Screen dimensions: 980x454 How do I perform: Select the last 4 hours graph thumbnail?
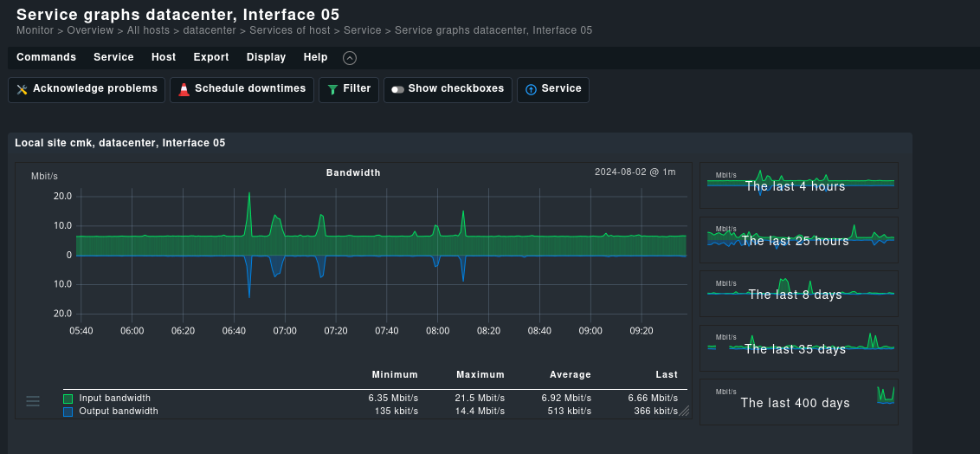click(x=798, y=185)
